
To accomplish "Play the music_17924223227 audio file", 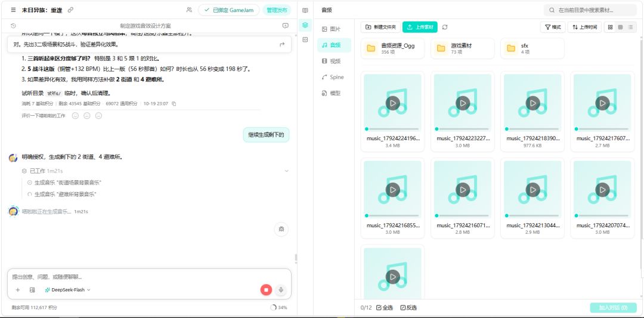I will click(x=463, y=103).
